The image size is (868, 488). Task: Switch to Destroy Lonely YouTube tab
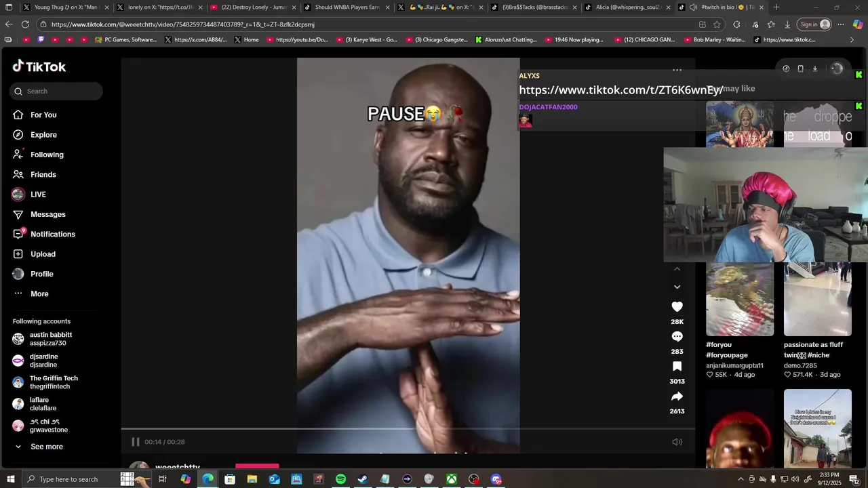pyautogui.click(x=252, y=7)
